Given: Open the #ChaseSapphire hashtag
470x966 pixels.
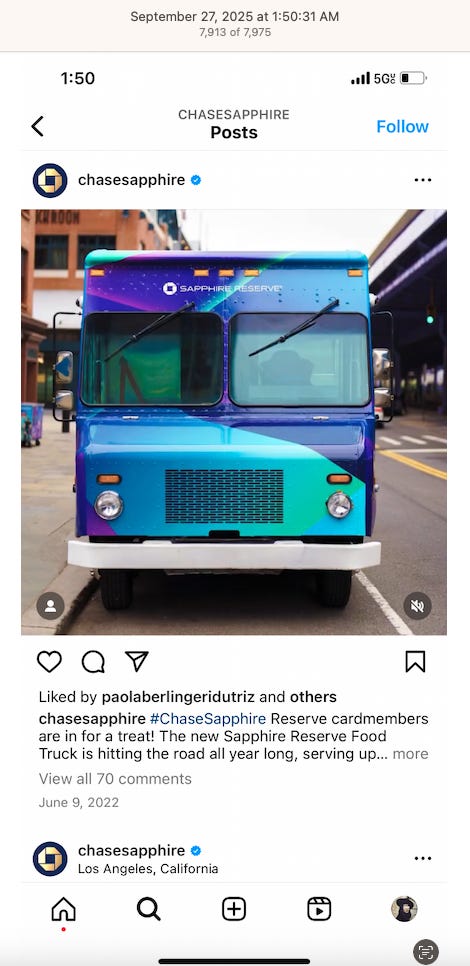Looking at the screenshot, I should pos(208,719).
